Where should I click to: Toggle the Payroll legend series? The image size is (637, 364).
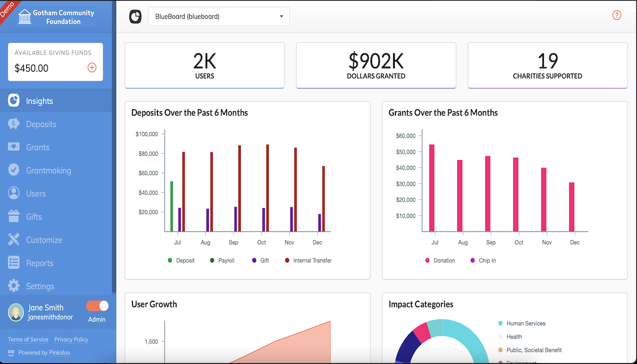click(x=222, y=261)
